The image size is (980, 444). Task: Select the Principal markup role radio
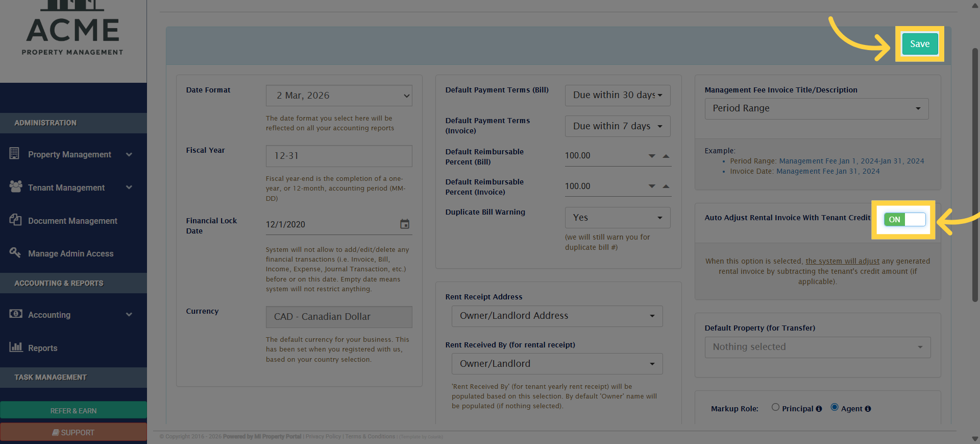[775, 407]
